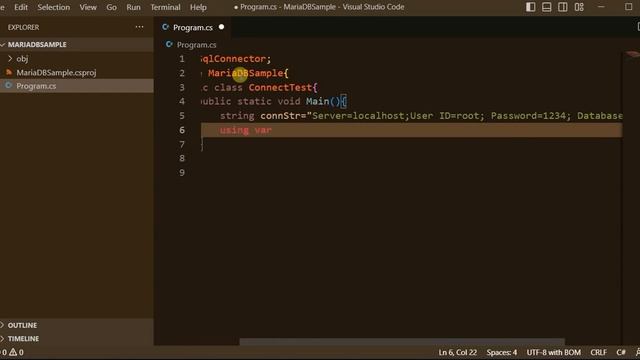Toggle Panel layout icon
Screen dimensions: 640x360
(547, 7)
